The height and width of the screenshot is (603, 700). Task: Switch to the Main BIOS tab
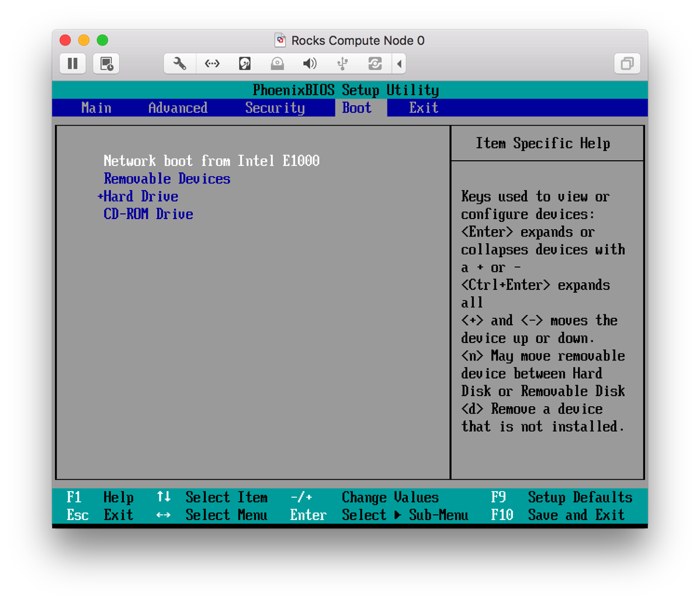[96, 108]
